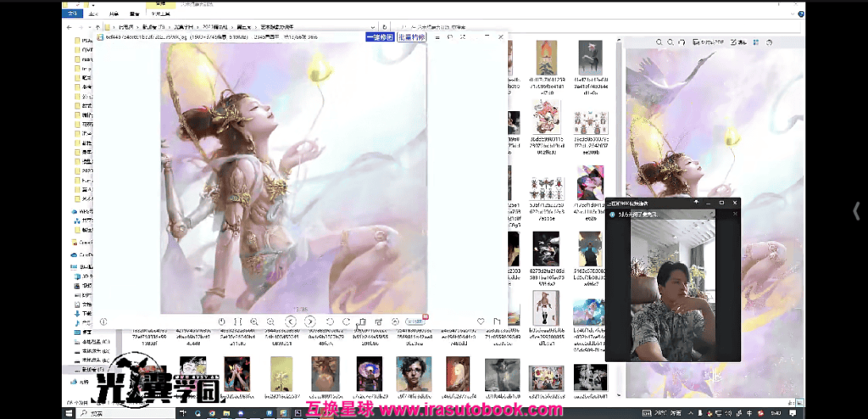868x419 pixels.
Task: Open the notification center on the taskbar
Action: [x=793, y=413]
